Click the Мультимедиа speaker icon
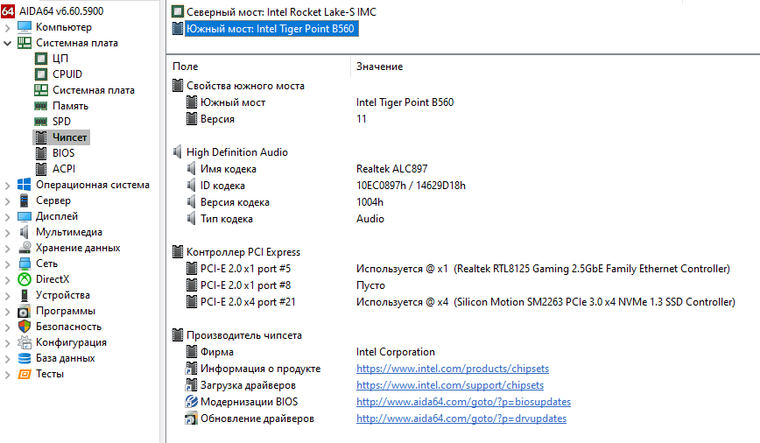This screenshot has height=443, width=760. tap(24, 232)
